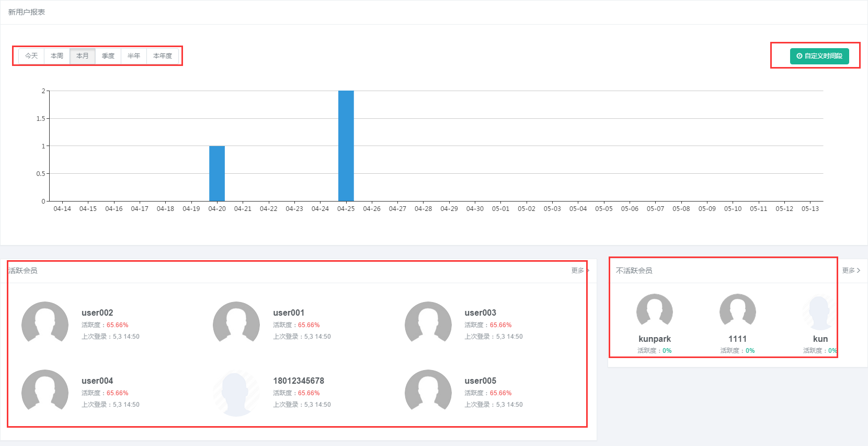The width and height of the screenshot is (868, 446).
Task: Click avatar of member 1111
Action: click(737, 311)
